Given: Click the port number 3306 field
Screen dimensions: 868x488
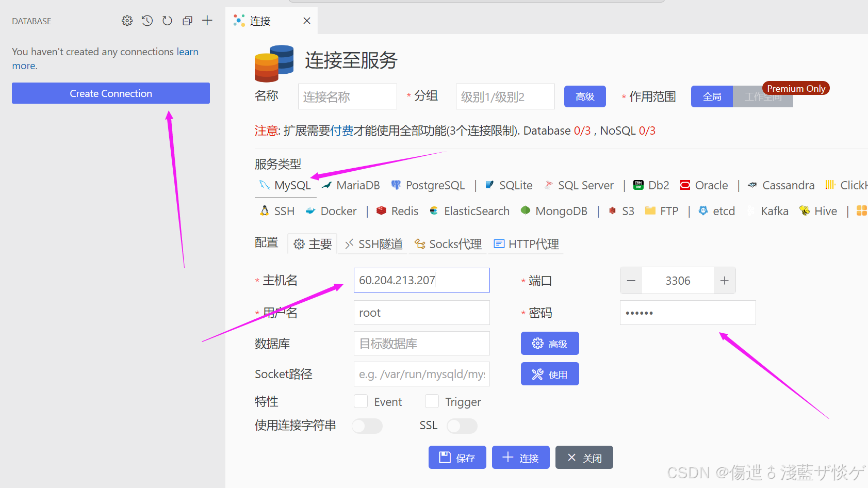Looking at the screenshot, I should point(678,281).
